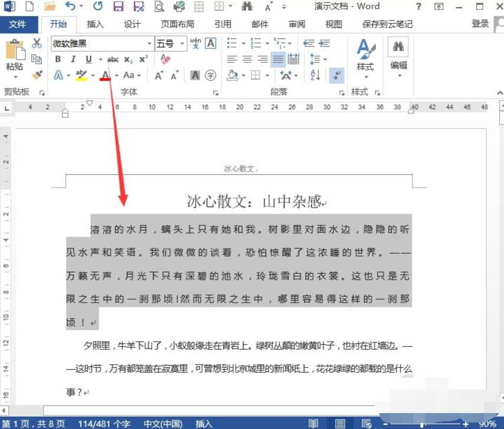
Task: Click the Undo arrow in quick access
Action: [70, 6]
